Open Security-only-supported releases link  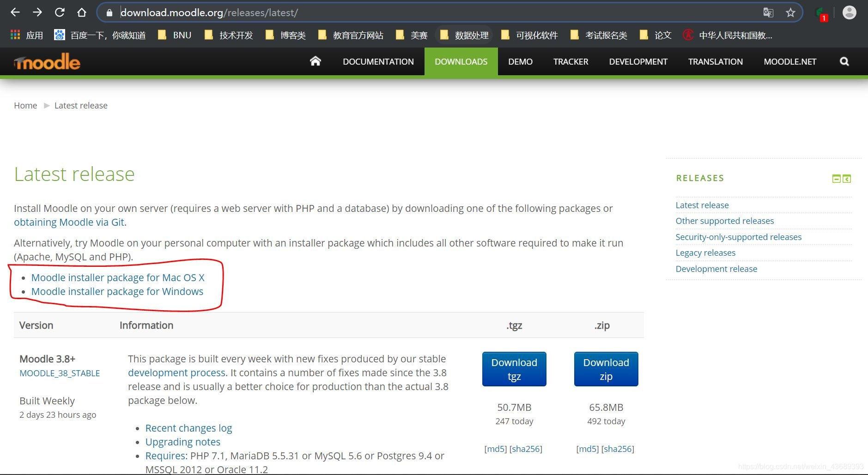point(739,237)
